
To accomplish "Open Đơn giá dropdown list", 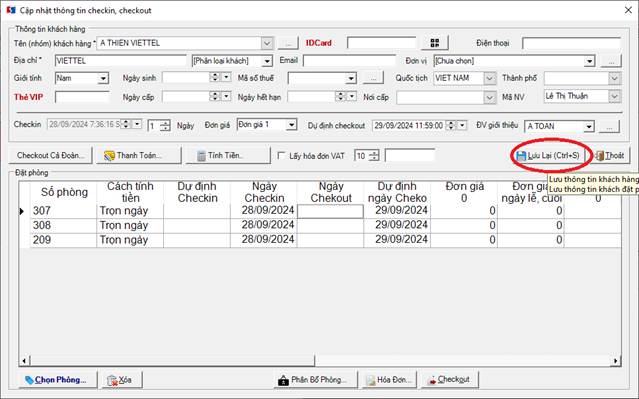I will tap(291, 125).
